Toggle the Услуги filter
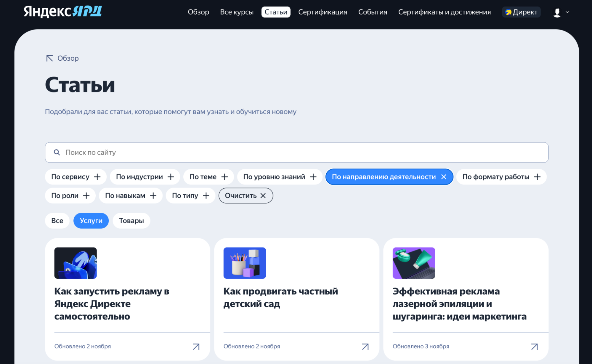This screenshot has width=592, height=364. point(91,220)
